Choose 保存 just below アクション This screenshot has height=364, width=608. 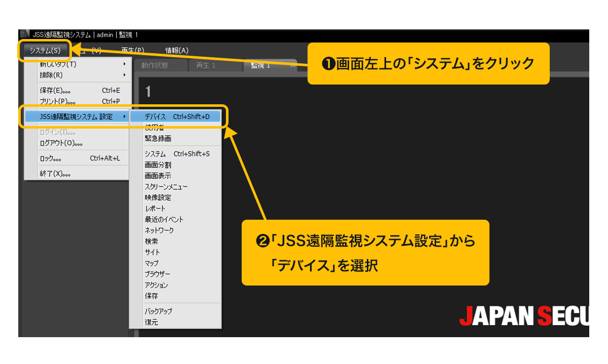click(x=175, y=296)
